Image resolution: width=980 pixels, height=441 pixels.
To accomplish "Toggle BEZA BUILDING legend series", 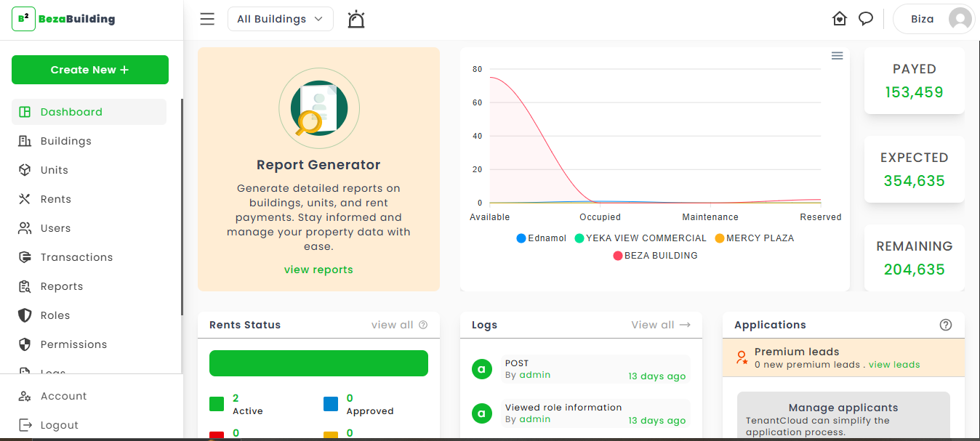I will point(655,256).
